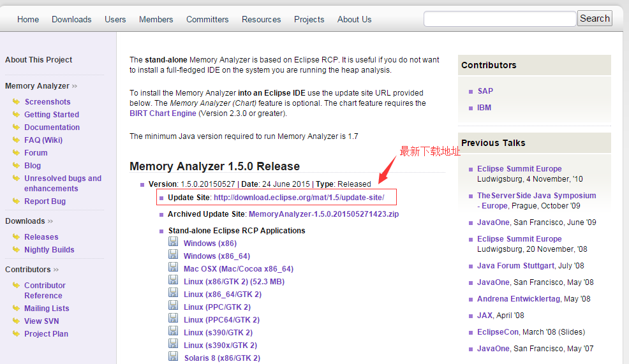
Task: Click the floppy disk icon beside Windows (x86)
Action: click(174, 242)
